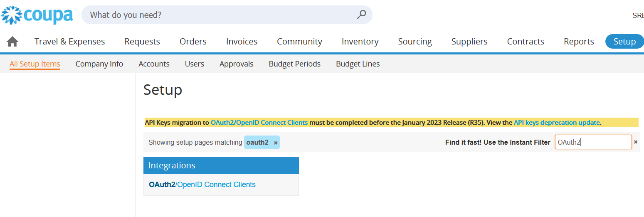The image size is (644, 217).
Task: Open OAuth2/OpenID Connect Clients under Integrations
Action: pos(202,185)
